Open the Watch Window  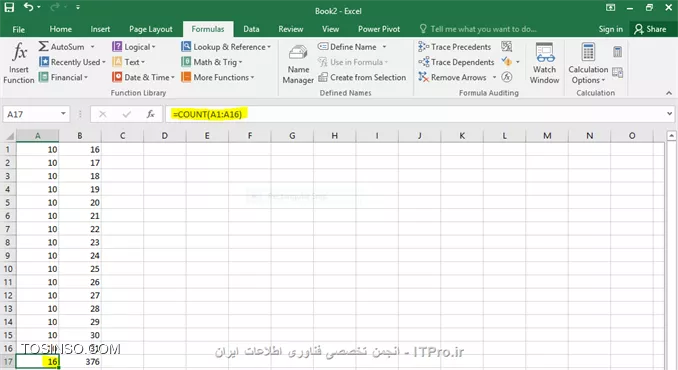pyautogui.click(x=544, y=64)
